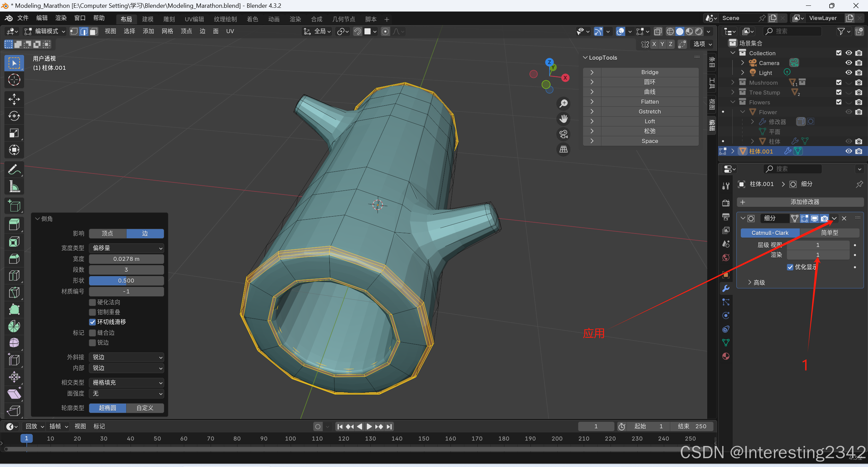This screenshot has height=467, width=868.
Task: Toggle camera view in viewport
Action: [x=563, y=134]
